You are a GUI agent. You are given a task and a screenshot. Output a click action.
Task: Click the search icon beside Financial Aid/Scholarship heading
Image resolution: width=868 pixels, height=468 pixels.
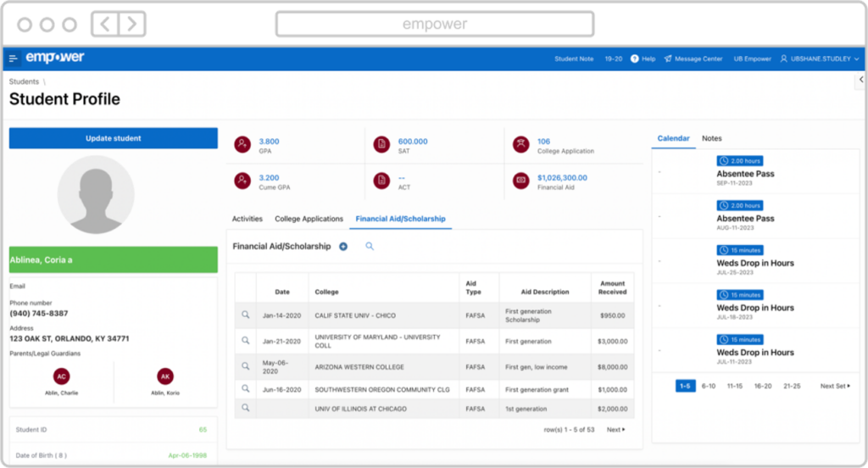click(x=370, y=247)
